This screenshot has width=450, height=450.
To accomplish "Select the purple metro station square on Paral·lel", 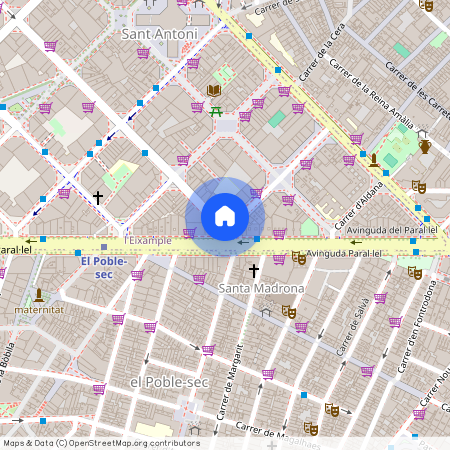I will point(104,247).
